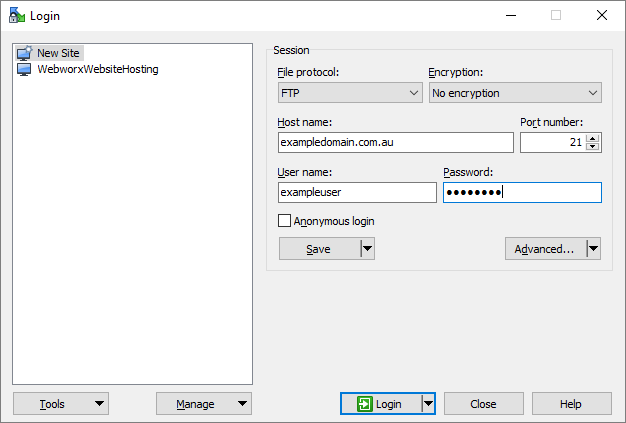Open the Advanced settings button
626x423 pixels.
coord(545,249)
